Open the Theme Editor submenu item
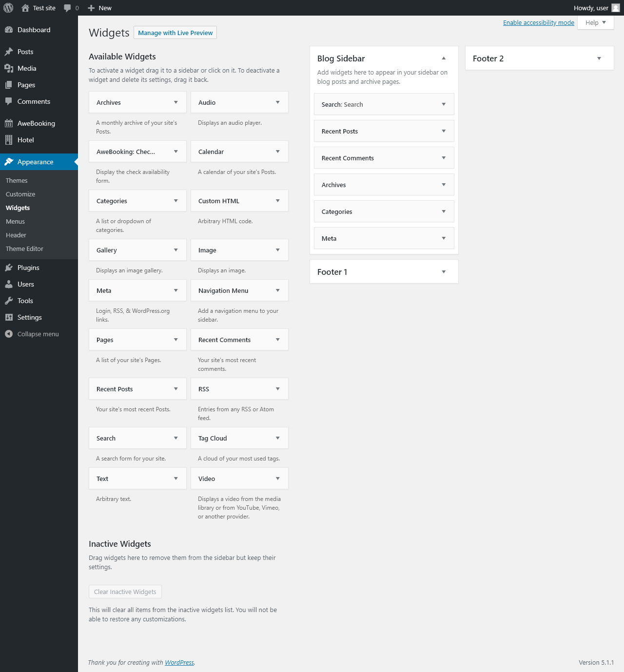The width and height of the screenshot is (624, 672). point(24,249)
